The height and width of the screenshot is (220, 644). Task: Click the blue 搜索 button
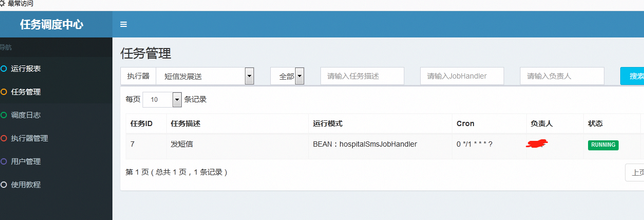(x=632, y=76)
